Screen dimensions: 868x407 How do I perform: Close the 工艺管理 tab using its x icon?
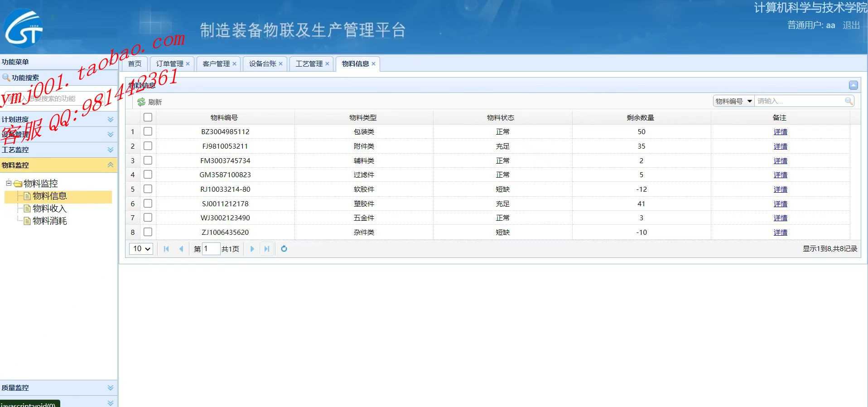(327, 64)
